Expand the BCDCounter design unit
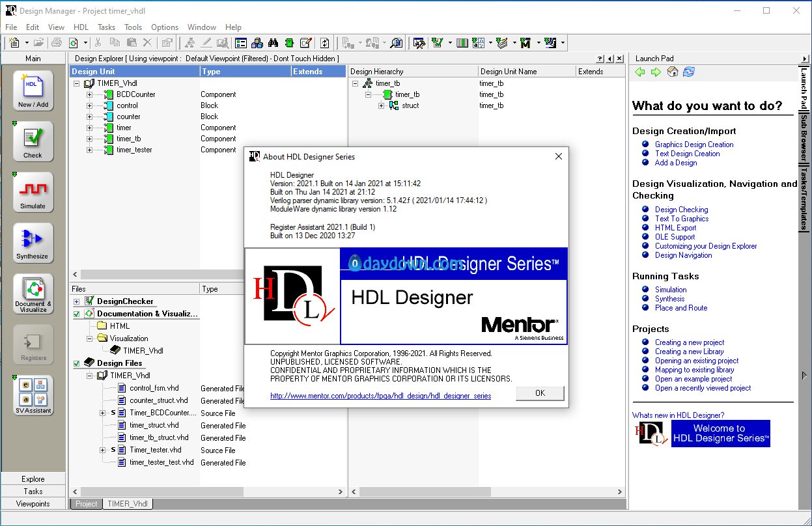 (x=89, y=94)
